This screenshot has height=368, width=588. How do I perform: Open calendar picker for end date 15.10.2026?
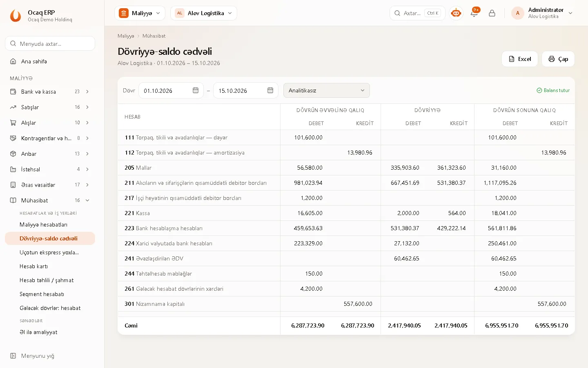point(270,90)
